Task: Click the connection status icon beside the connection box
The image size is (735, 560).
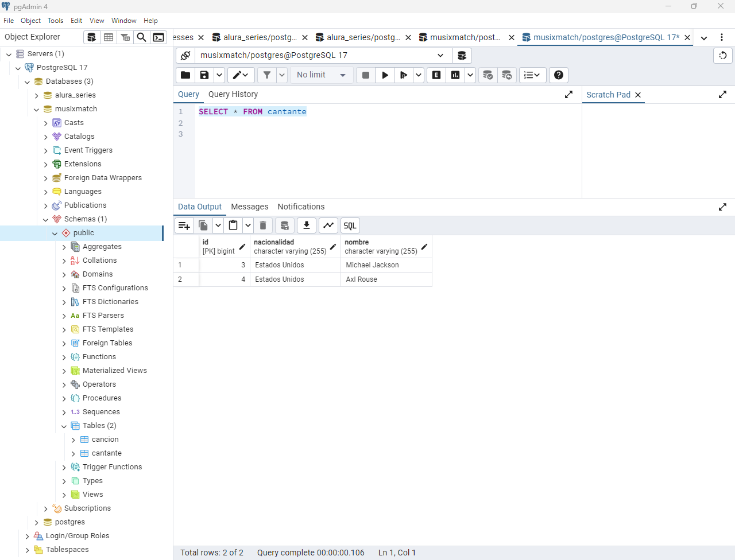Action: (x=185, y=56)
